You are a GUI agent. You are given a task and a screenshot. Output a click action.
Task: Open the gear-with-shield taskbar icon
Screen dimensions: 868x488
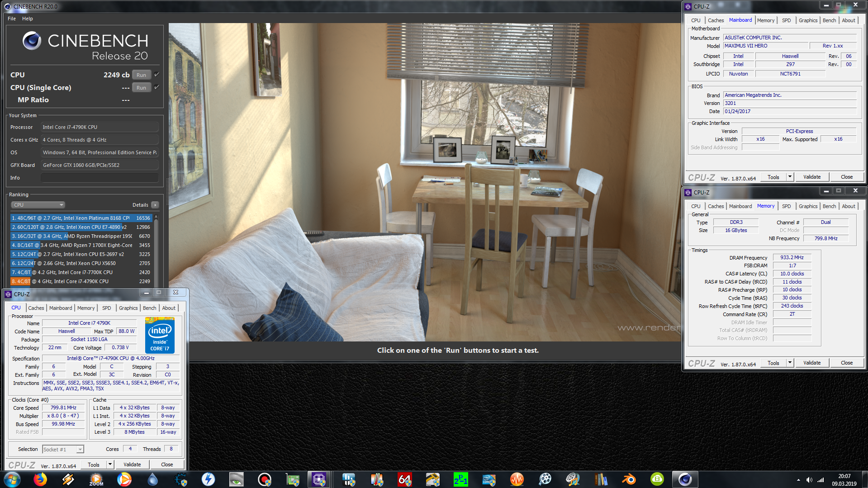180,479
